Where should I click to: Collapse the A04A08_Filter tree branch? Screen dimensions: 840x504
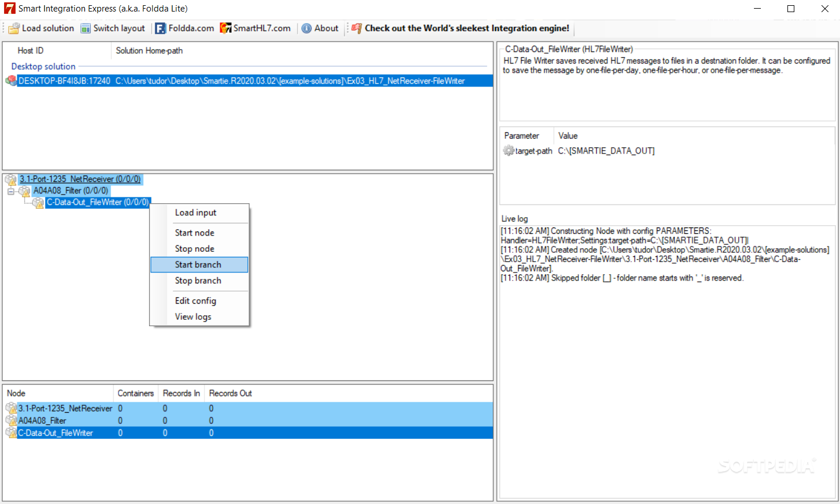pos(11,191)
